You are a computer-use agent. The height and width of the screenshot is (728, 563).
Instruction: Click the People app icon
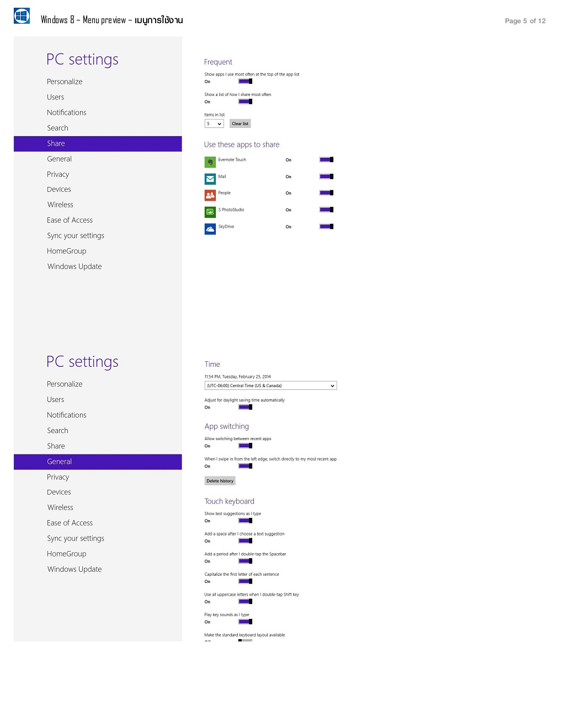pyautogui.click(x=210, y=195)
